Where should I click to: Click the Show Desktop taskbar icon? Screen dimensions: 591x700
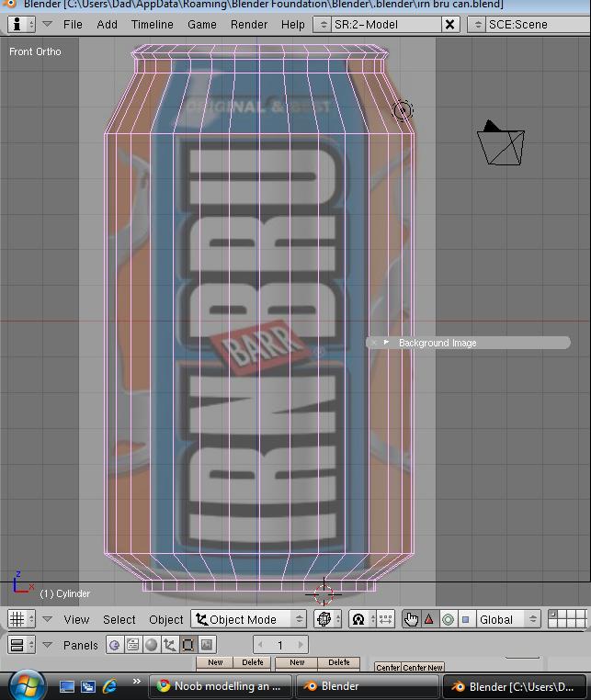[x=67, y=686]
